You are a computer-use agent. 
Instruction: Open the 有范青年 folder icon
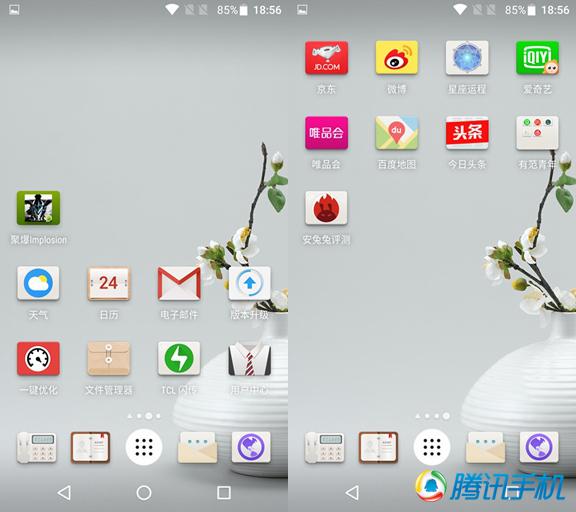(x=537, y=133)
